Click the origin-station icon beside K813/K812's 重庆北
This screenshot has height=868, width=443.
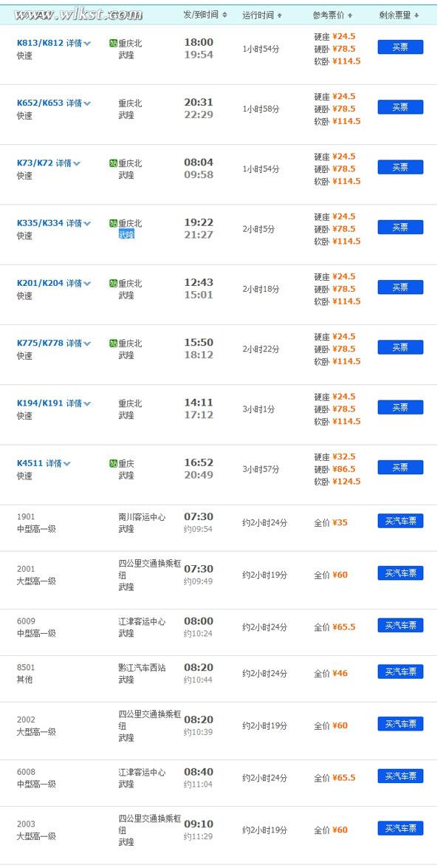113,43
